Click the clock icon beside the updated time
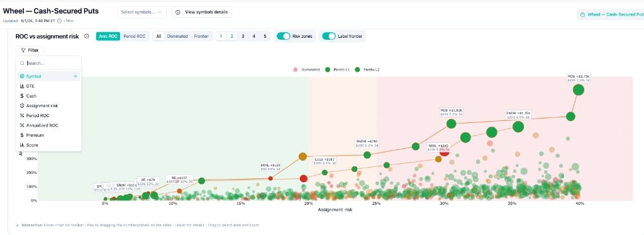The image size is (644, 235). point(60,21)
